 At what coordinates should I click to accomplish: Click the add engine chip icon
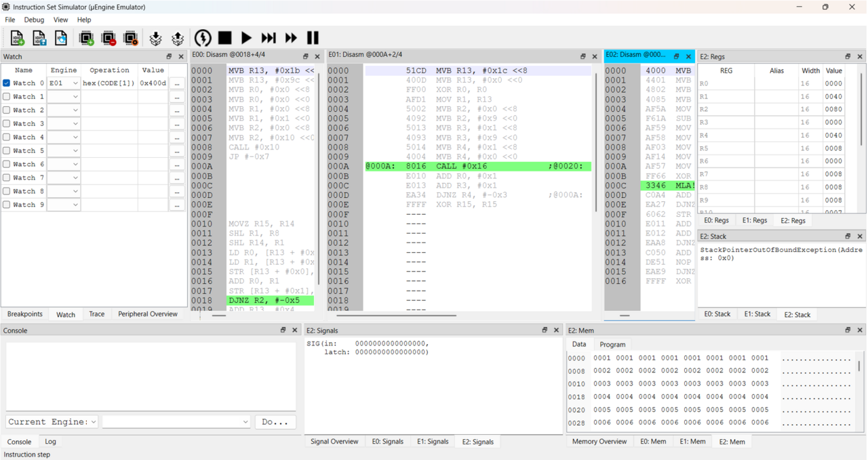86,38
